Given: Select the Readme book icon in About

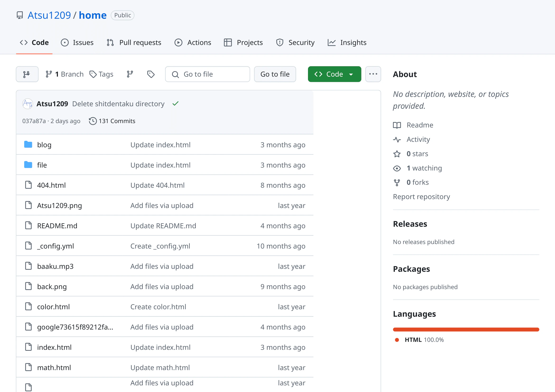Looking at the screenshot, I should pos(397,125).
